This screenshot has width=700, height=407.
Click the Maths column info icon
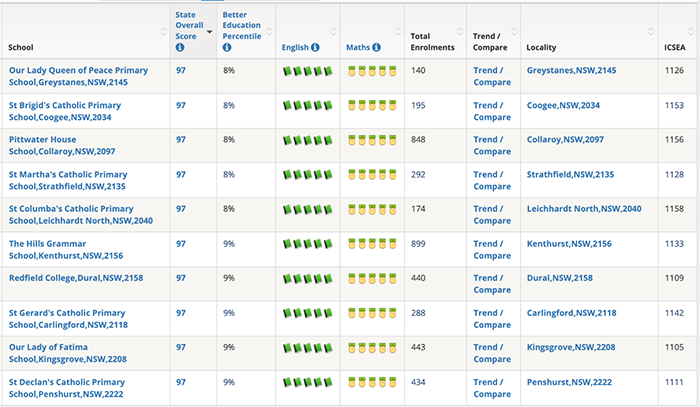(376, 47)
